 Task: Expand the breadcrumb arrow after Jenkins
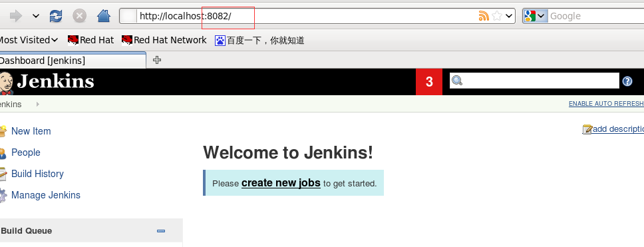point(38,104)
